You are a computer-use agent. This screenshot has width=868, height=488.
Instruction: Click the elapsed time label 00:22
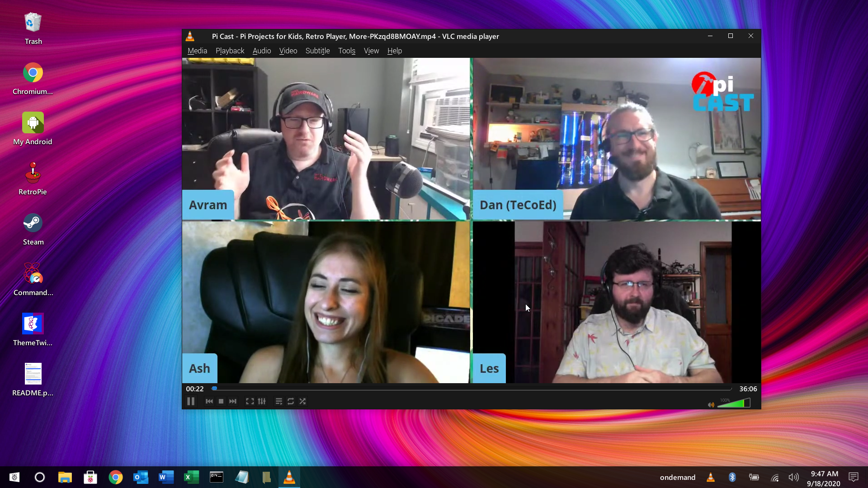tap(195, 389)
